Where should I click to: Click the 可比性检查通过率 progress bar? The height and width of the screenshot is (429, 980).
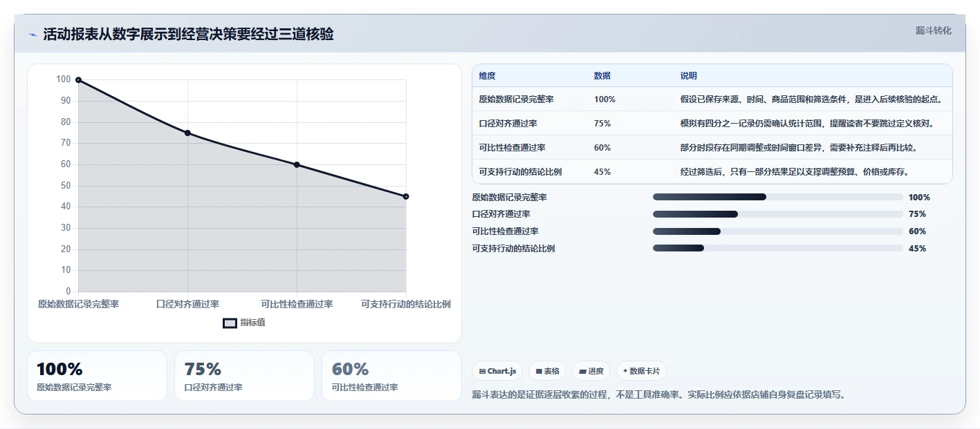pos(778,231)
